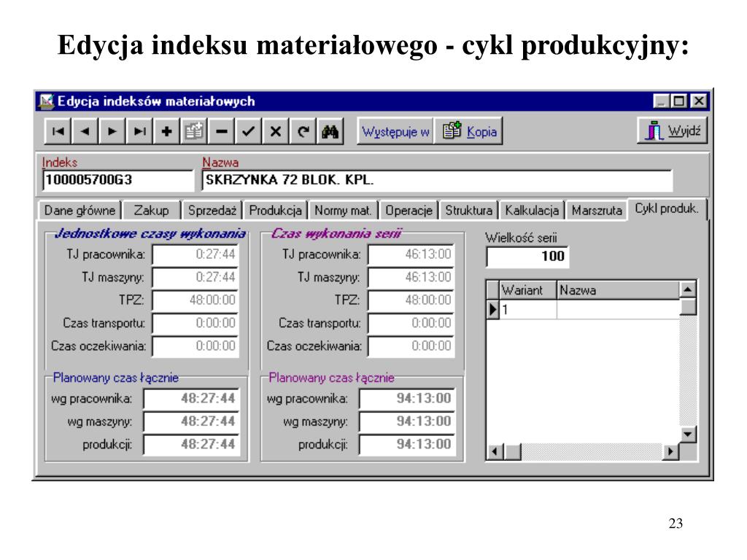Open the Sprzedaż tab

click(x=212, y=210)
